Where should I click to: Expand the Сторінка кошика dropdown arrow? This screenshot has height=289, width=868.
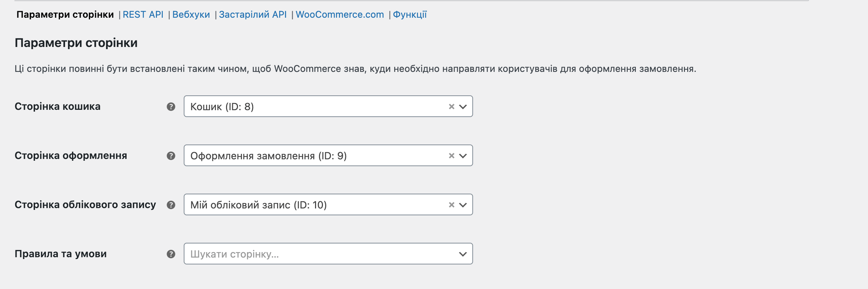(463, 107)
